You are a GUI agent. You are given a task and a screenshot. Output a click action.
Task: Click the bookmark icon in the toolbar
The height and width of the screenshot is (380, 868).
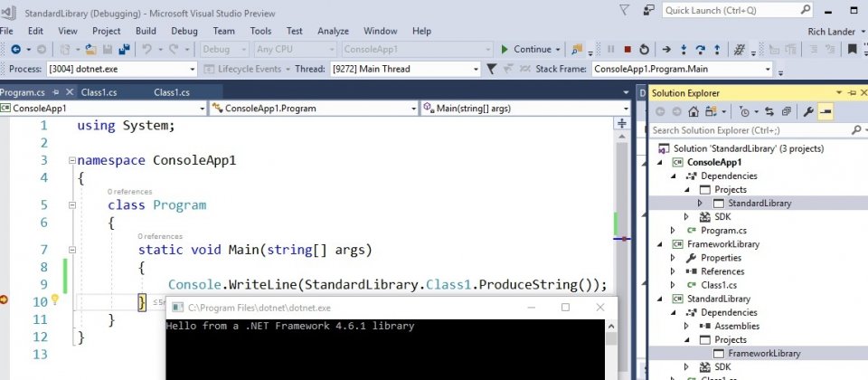(852, 49)
